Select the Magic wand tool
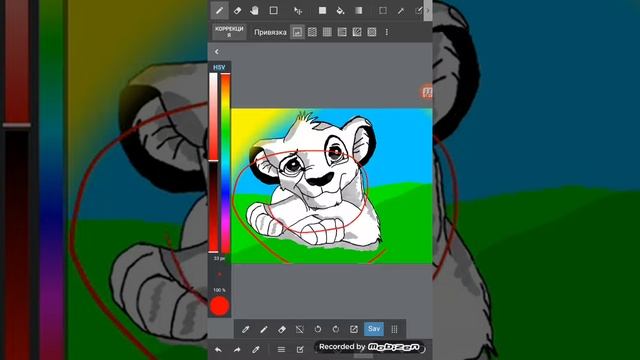 (401, 11)
